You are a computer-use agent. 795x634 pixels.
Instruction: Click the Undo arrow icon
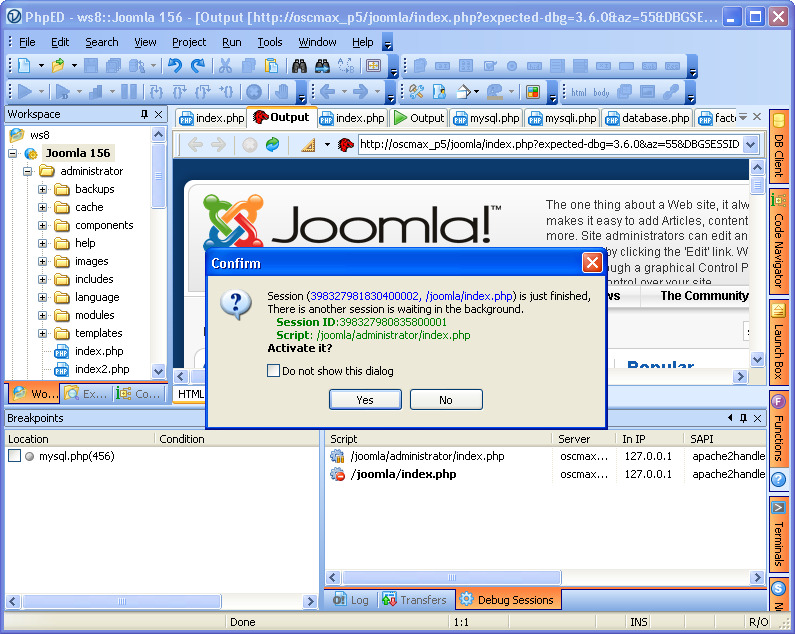click(x=174, y=66)
